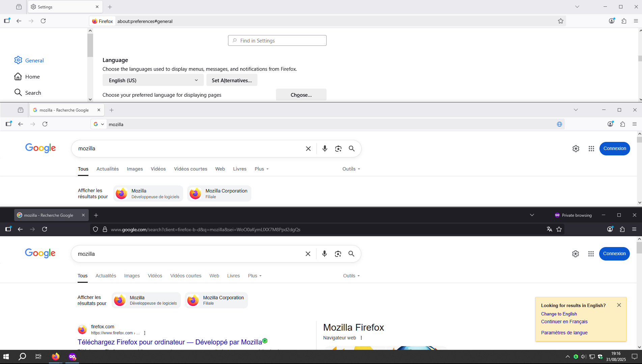
Task: Select the Search category in Settings sidebar
Action: coord(28,93)
